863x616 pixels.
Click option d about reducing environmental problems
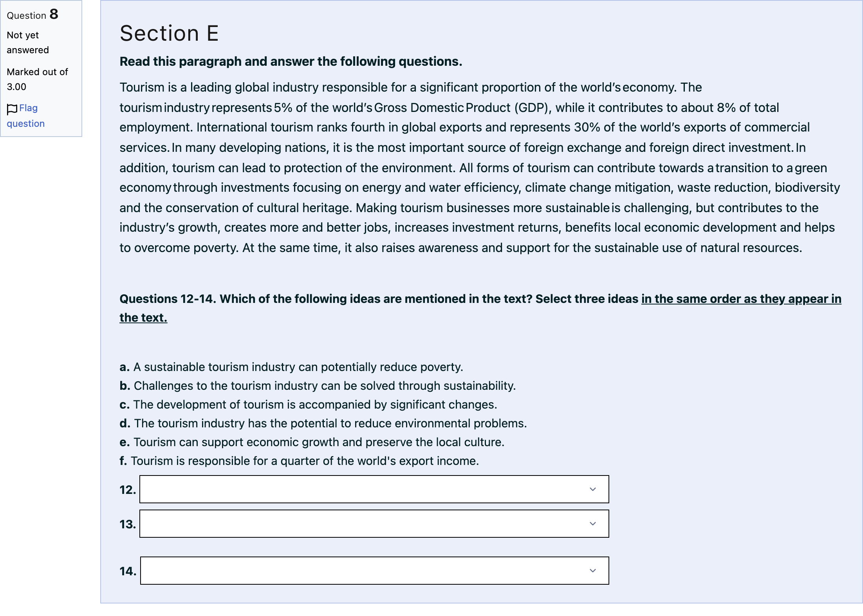[323, 423]
